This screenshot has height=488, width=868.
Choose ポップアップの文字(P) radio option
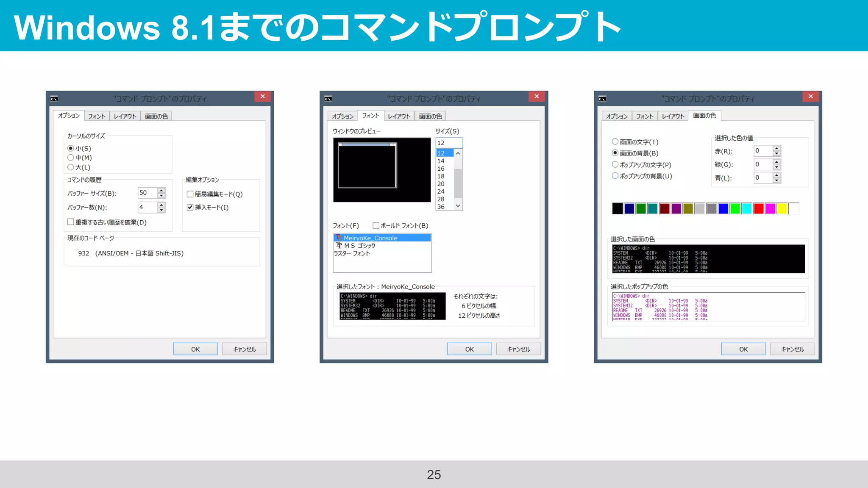(x=615, y=164)
